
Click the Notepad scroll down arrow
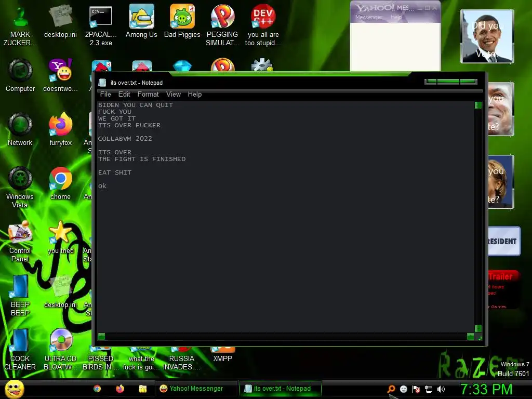[478, 328]
